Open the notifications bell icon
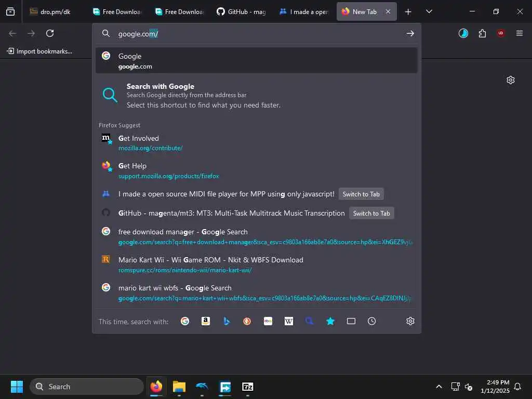This screenshot has height=399, width=532. click(x=518, y=387)
